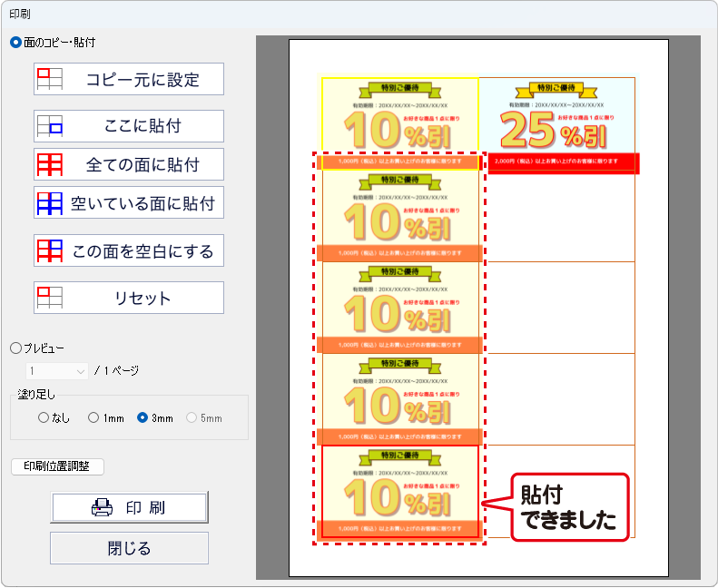
Task: Select the top-left 10% coupon cell
Action: 399,116
